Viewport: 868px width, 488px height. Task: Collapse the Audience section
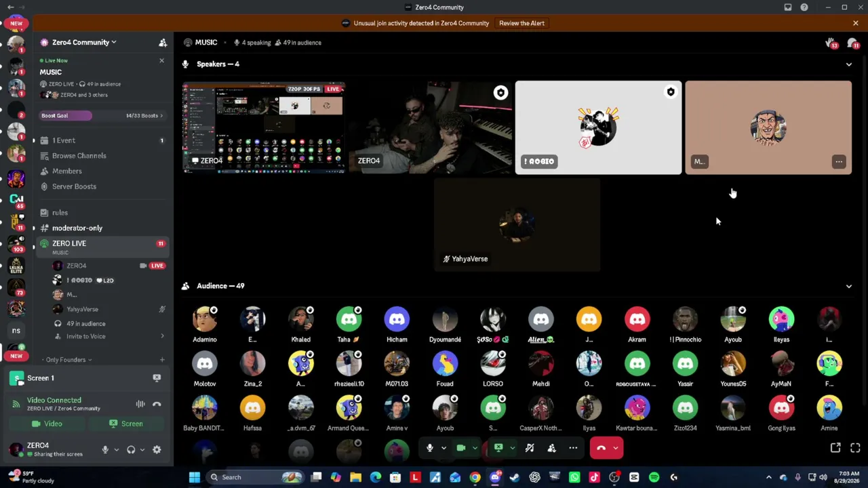848,286
